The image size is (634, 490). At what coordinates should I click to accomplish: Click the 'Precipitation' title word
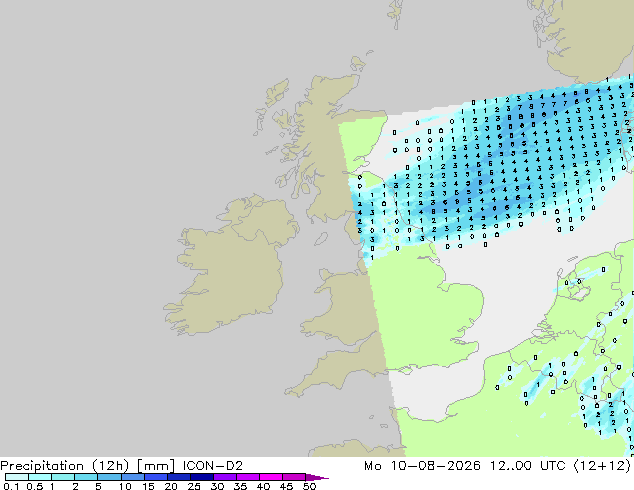42,466
